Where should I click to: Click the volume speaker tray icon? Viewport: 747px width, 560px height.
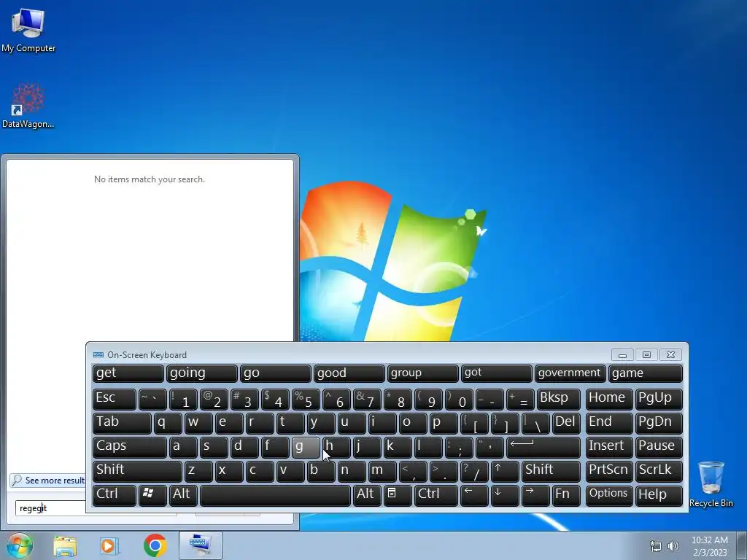click(673, 546)
